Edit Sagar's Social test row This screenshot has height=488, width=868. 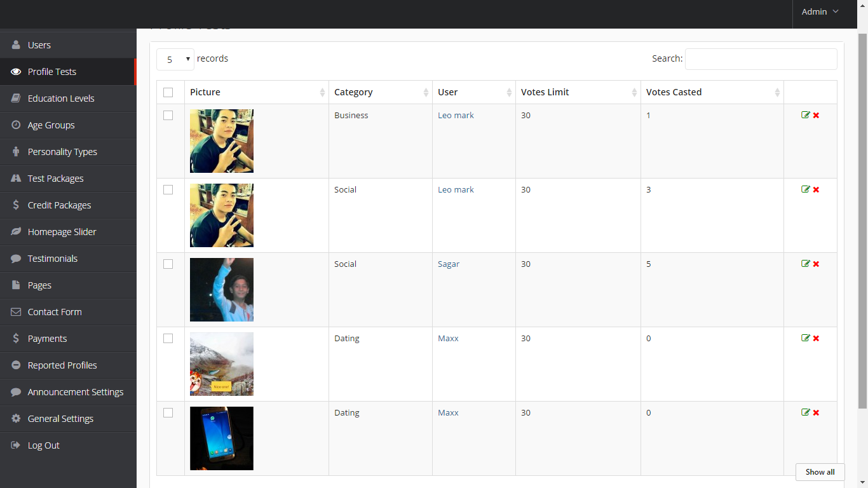click(806, 264)
